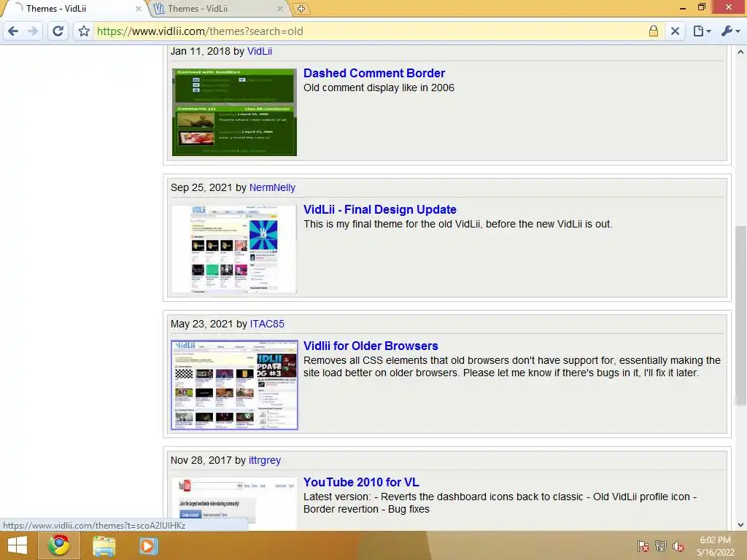The image size is (747, 560).
Task: Open the Action Center flag tray icon
Action: [x=643, y=546]
